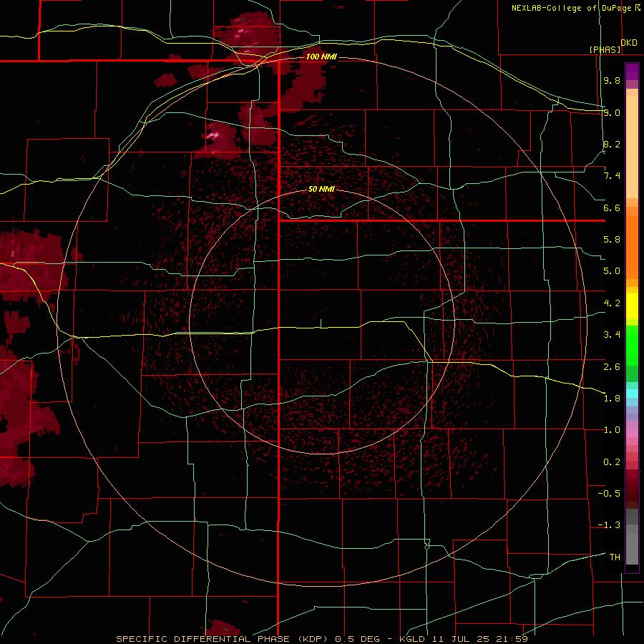Click the DKD [PHAS] units label
Screen dimensions: 644x644
613,46
